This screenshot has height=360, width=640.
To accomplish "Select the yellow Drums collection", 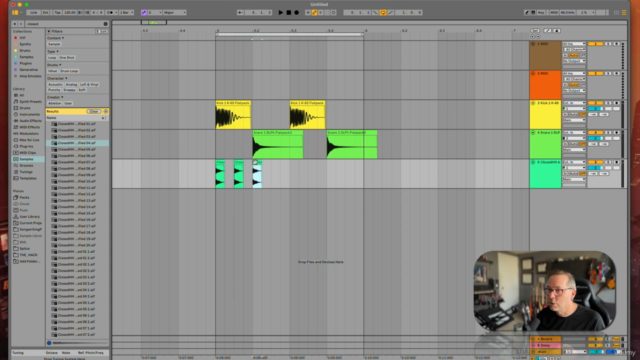I will [x=25, y=51].
